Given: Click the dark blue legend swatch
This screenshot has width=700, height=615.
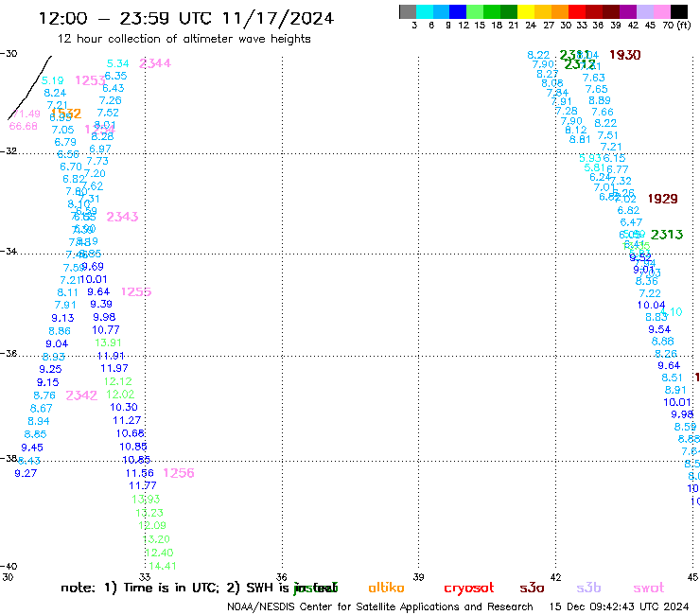Looking at the screenshot, I should tap(458, 11).
